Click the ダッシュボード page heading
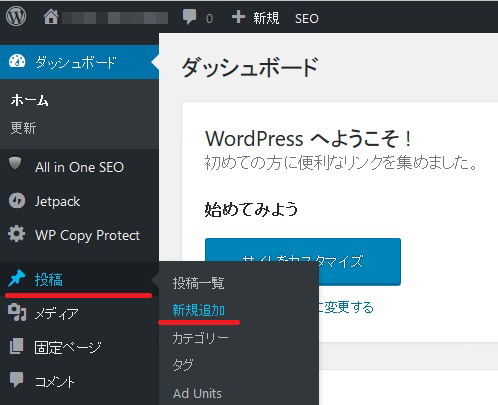 pos(250,68)
